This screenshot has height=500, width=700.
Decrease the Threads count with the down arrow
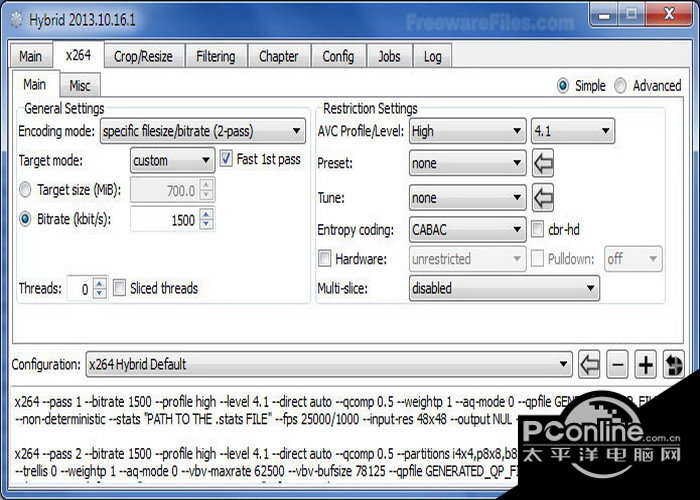(x=100, y=293)
